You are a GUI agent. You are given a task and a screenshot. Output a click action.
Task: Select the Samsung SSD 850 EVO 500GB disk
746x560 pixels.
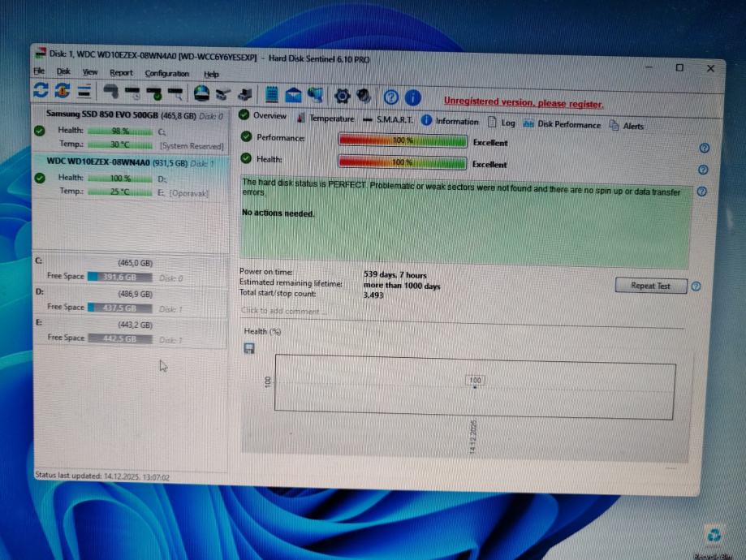point(131,129)
